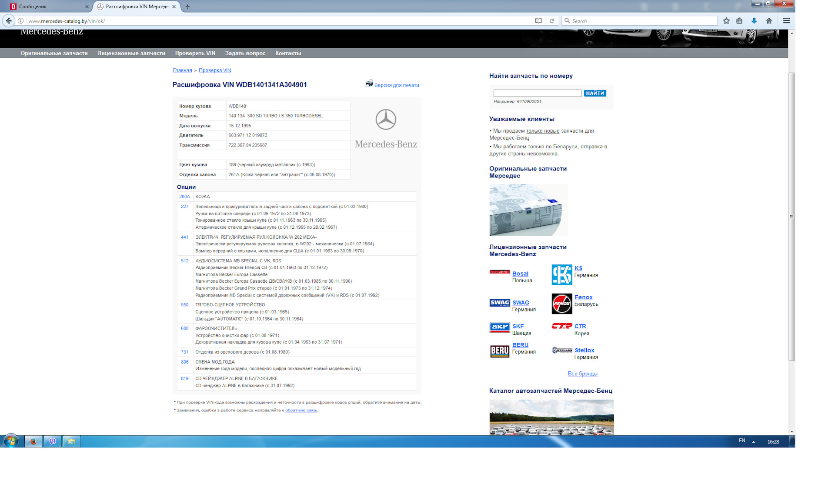This screenshot has height=504, width=835.
Task: Open Лицензионные запчасти menu item
Action: click(131, 53)
